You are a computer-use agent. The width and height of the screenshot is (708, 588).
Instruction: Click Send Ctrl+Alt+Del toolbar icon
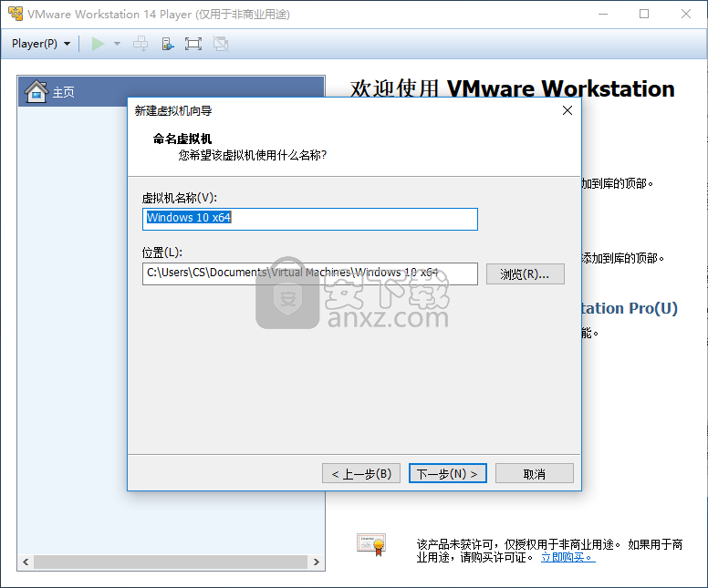(141, 44)
